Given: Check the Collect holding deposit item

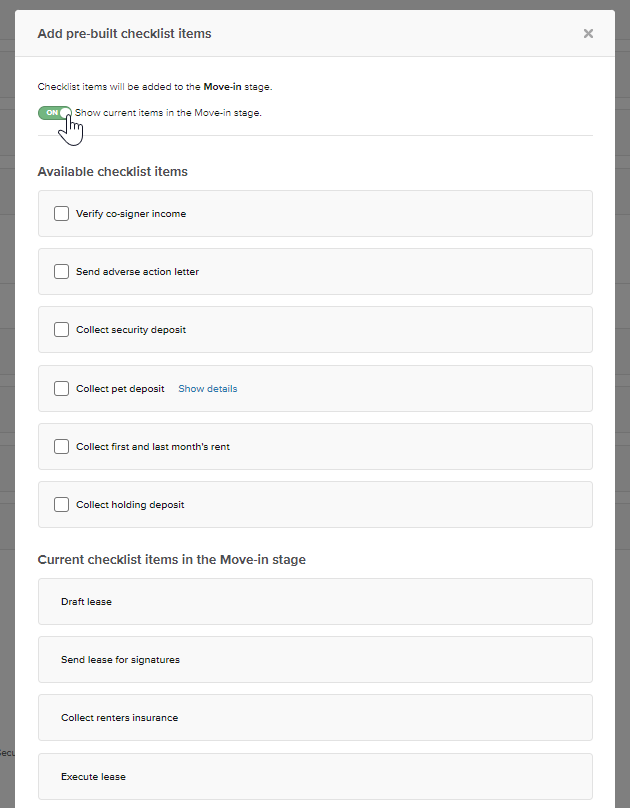Looking at the screenshot, I should (x=61, y=504).
